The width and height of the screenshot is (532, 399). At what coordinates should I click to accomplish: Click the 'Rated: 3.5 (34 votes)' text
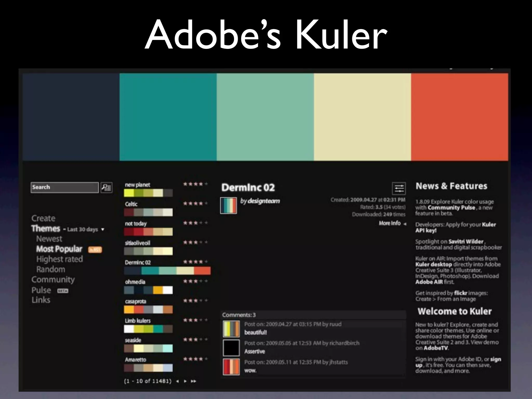click(383, 207)
